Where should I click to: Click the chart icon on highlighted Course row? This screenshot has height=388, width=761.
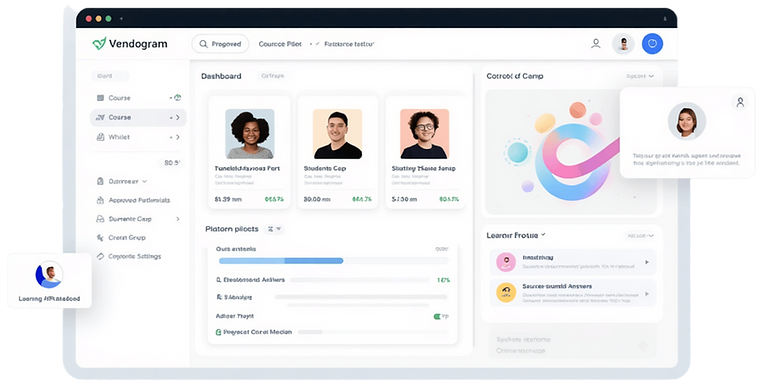click(100, 117)
